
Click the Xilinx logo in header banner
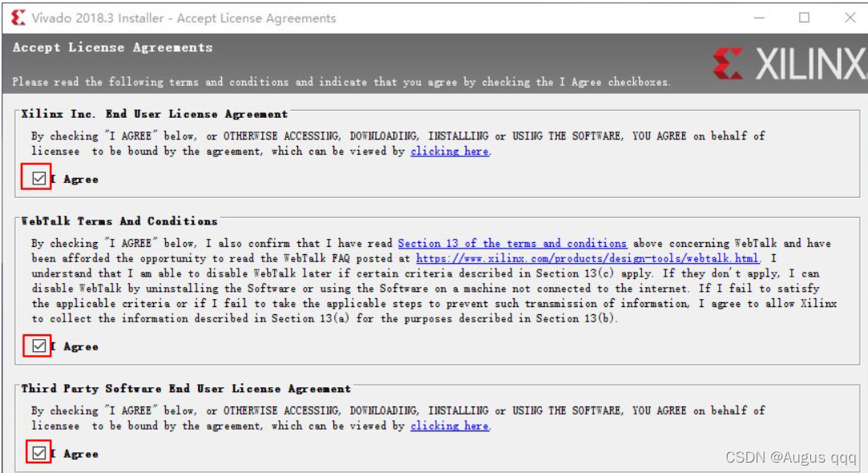point(790,63)
